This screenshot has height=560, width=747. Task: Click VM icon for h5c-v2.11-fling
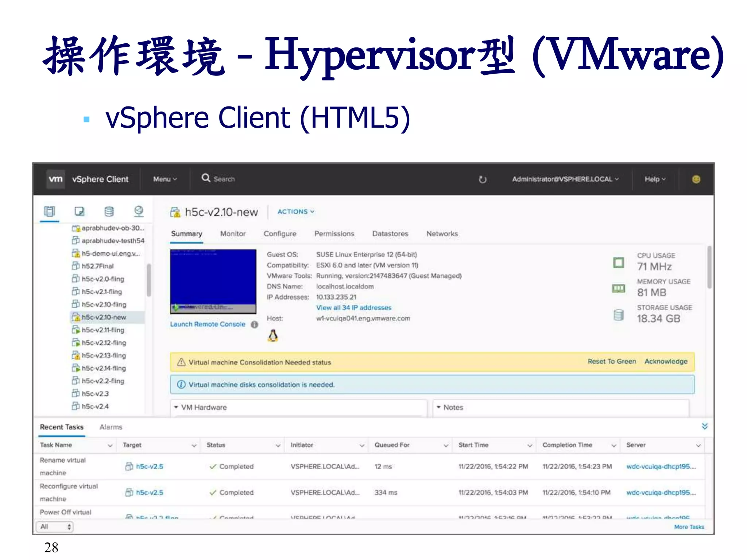(x=76, y=330)
